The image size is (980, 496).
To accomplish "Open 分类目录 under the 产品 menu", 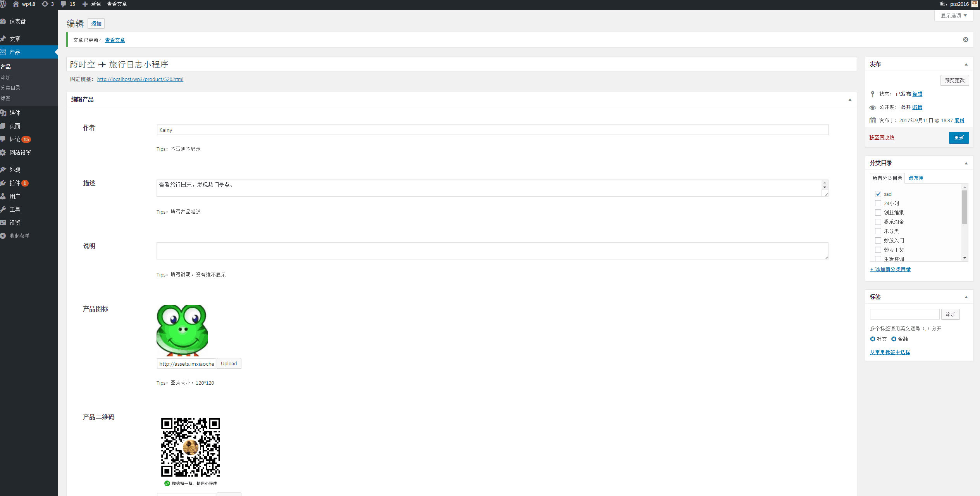I will point(11,88).
